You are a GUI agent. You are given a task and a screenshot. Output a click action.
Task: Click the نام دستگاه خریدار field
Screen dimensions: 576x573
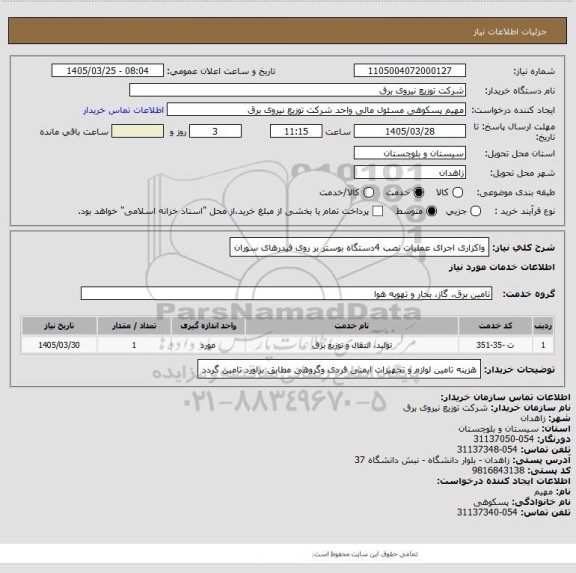tap(298, 90)
